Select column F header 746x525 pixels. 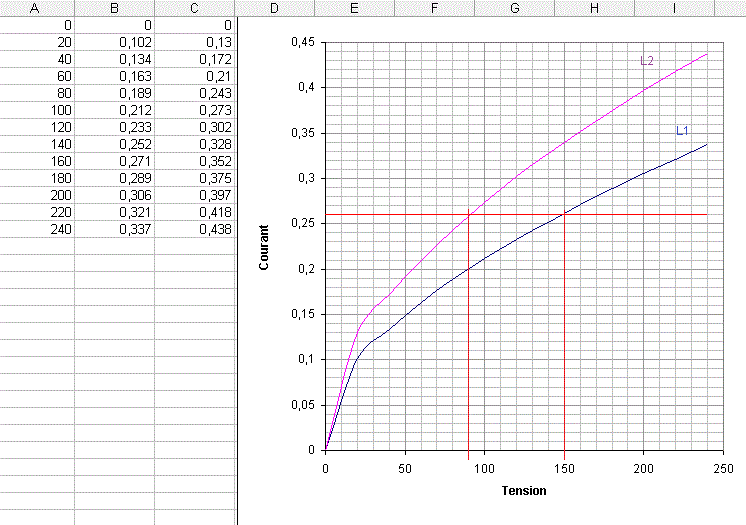434,8
